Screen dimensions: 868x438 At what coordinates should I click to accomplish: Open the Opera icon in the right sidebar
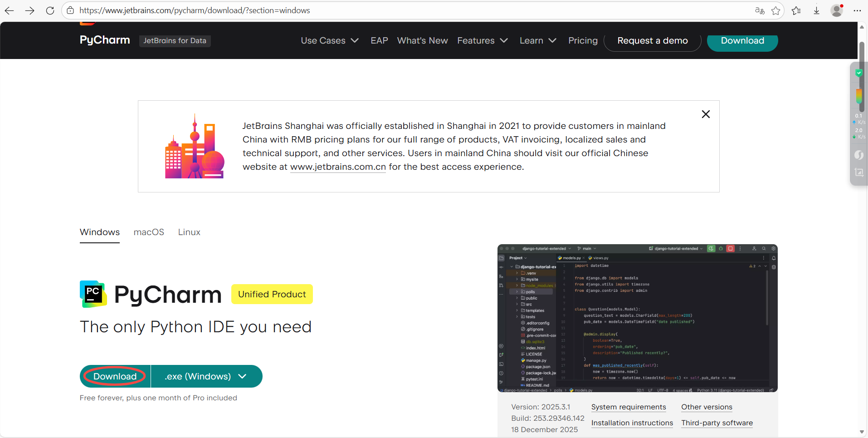pos(858,155)
